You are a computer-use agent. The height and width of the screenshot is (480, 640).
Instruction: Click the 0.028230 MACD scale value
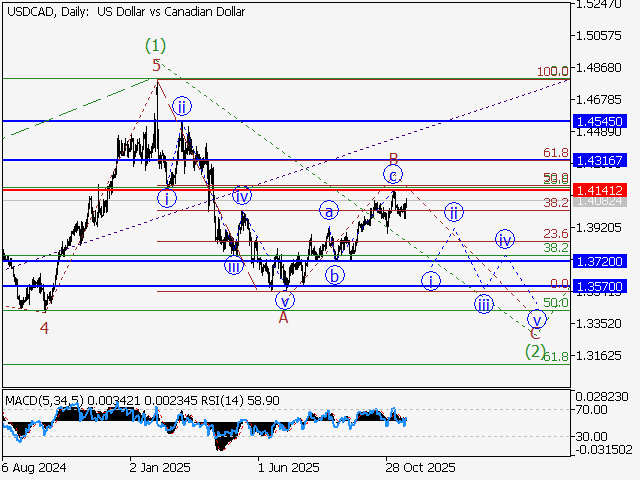point(602,397)
